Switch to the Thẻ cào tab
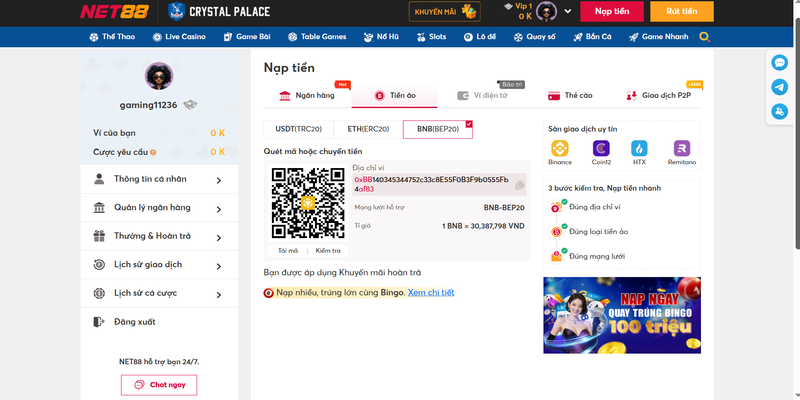Image resolution: width=800 pixels, height=400 pixels. 570,95
